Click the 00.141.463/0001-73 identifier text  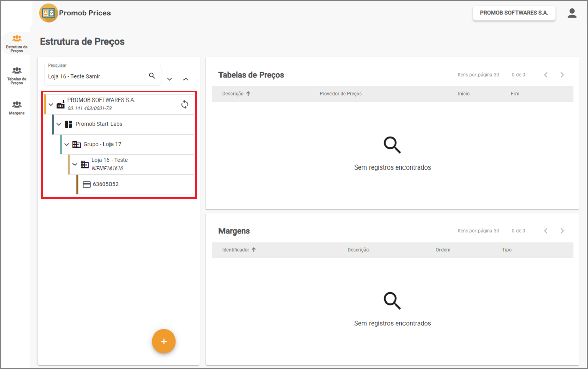[90, 108]
